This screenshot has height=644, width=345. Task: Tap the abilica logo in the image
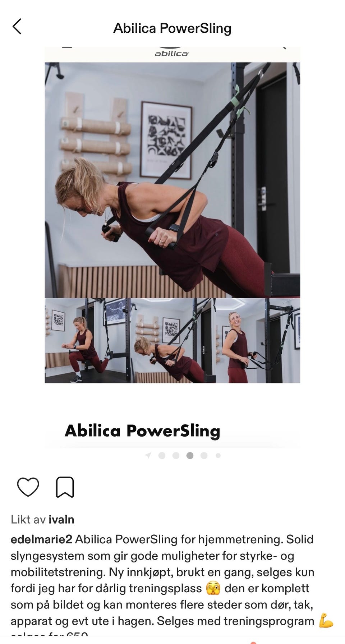(x=171, y=52)
